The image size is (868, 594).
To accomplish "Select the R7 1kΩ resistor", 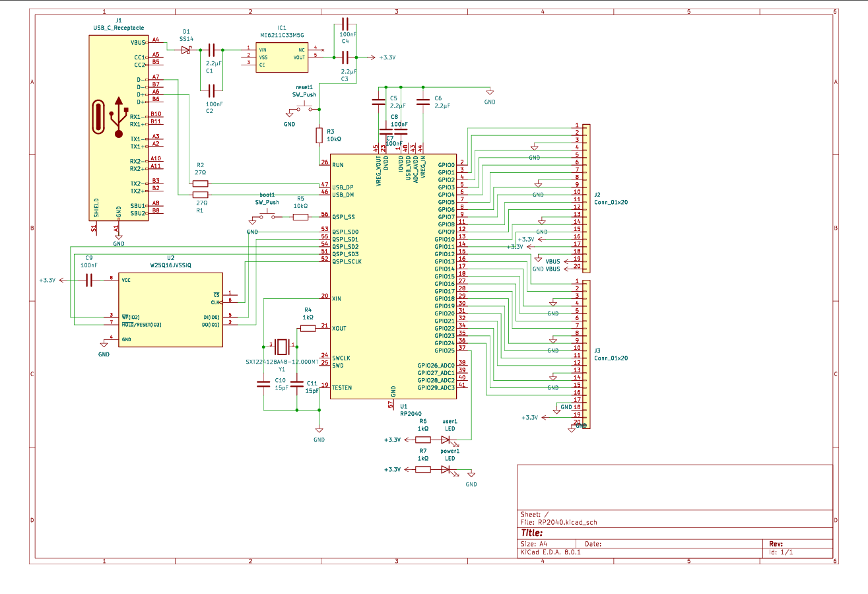I will (423, 469).
